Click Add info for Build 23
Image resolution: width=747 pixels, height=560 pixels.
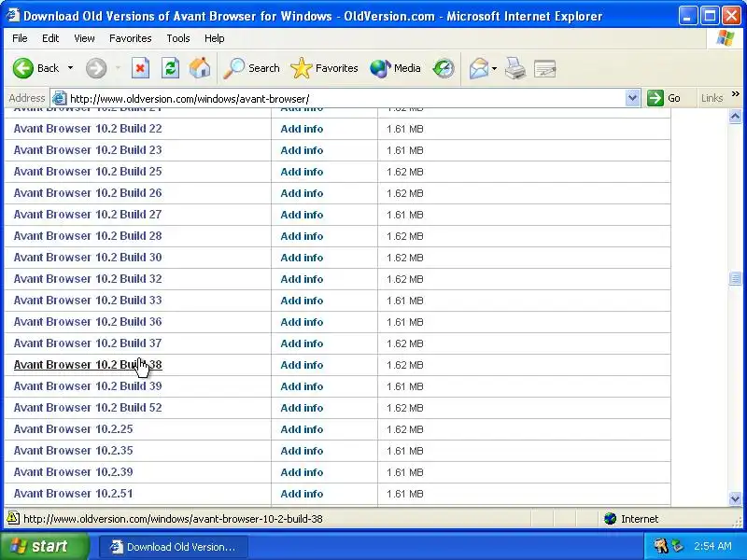tap(302, 150)
